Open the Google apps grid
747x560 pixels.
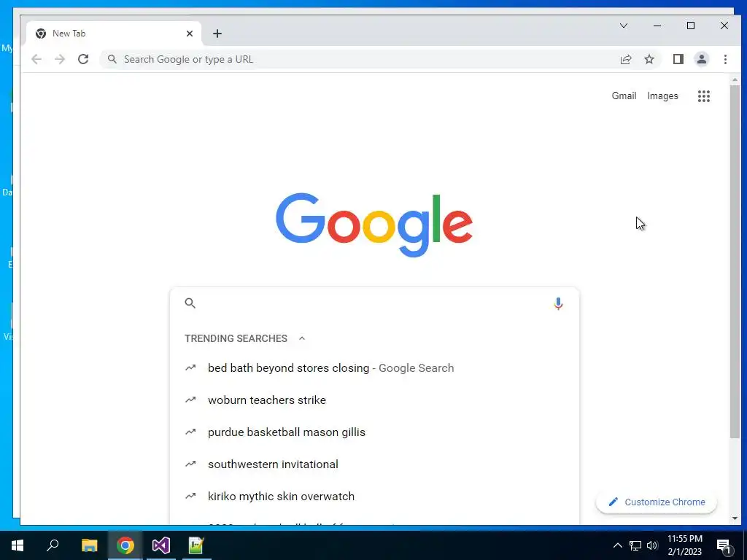pos(704,96)
